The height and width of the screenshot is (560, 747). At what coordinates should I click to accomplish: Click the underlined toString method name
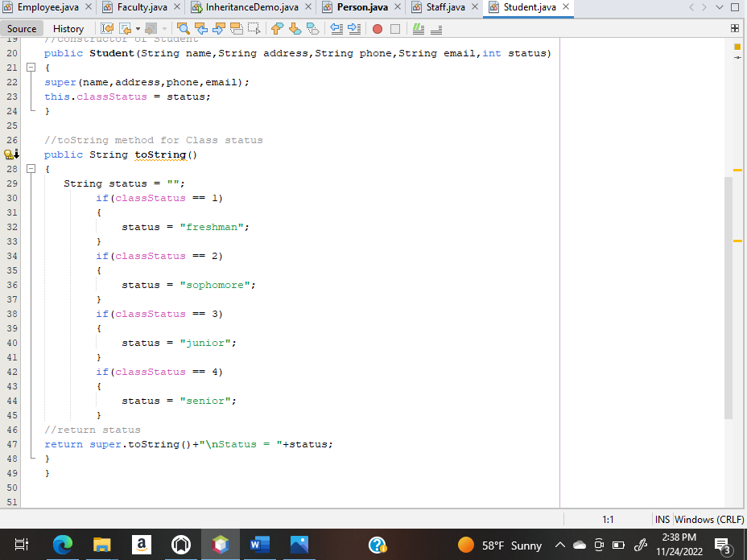point(160,154)
